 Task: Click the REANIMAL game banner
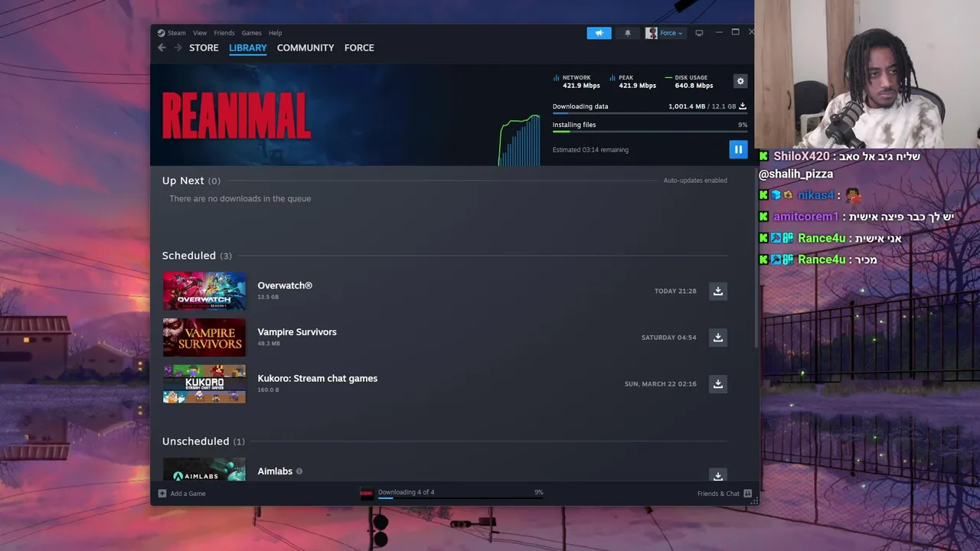point(237,116)
